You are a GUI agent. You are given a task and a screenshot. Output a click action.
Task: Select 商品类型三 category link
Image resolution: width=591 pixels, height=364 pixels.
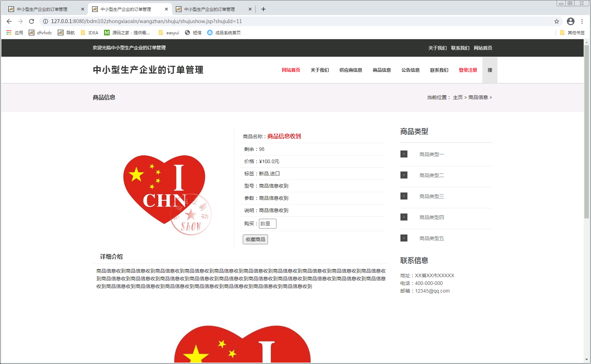pyautogui.click(x=432, y=196)
